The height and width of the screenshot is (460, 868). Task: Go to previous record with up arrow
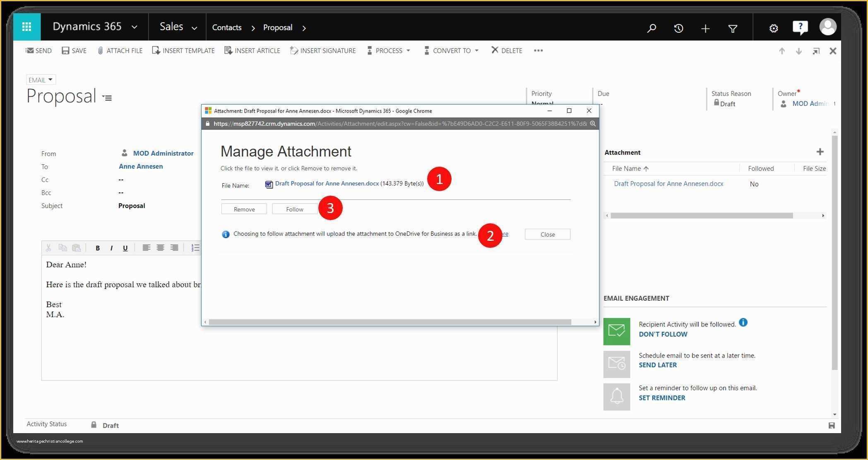tap(782, 51)
